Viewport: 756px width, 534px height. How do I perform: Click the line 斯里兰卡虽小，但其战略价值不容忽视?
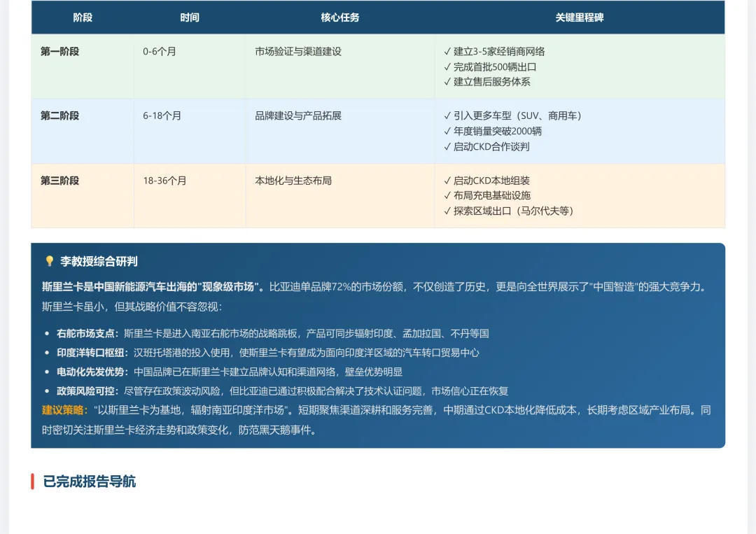(132, 307)
